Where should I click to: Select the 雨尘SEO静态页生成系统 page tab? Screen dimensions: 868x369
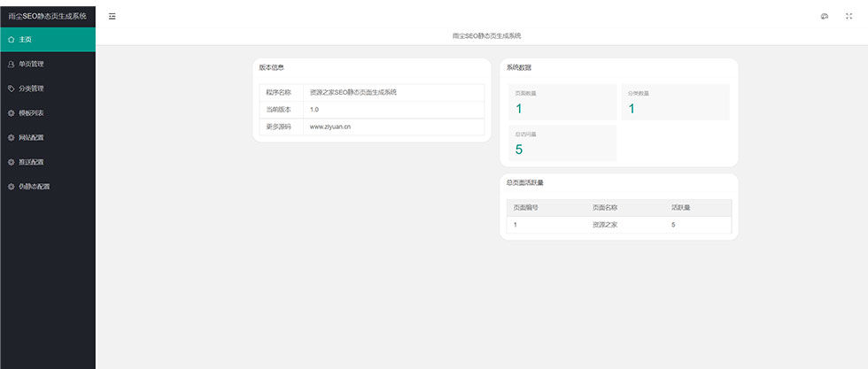click(x=486, y=35)
